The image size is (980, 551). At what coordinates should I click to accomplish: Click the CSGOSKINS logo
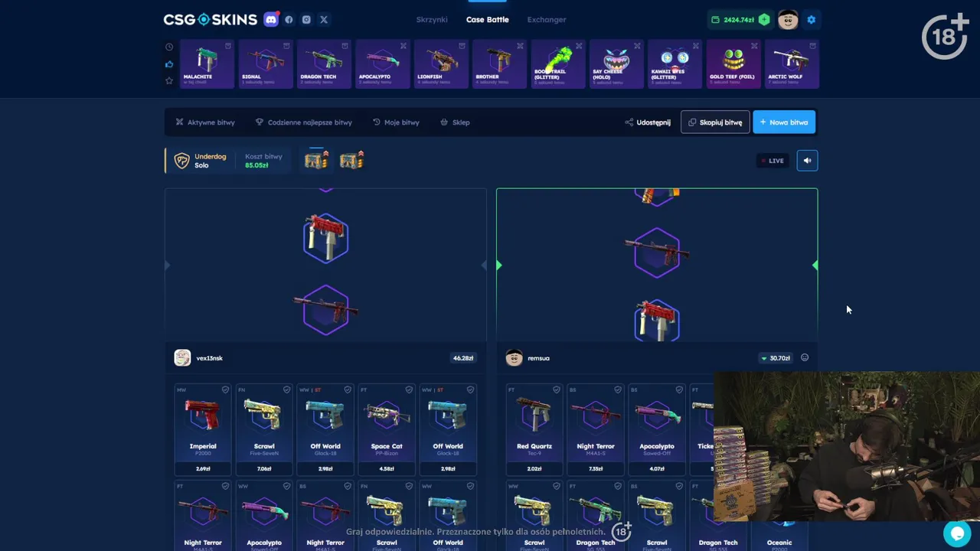[210, 20]
